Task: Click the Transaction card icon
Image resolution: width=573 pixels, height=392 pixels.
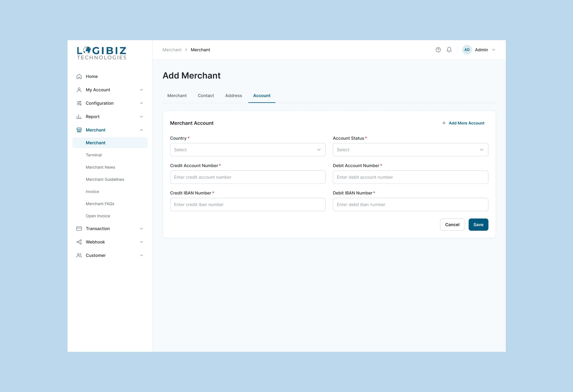Action: click(x=79, y=228)
